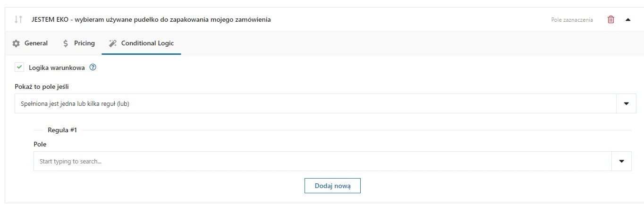Click the Reguła #1 rule heading
The height and width of the screenshot is (206, 644).
(62, 130)
